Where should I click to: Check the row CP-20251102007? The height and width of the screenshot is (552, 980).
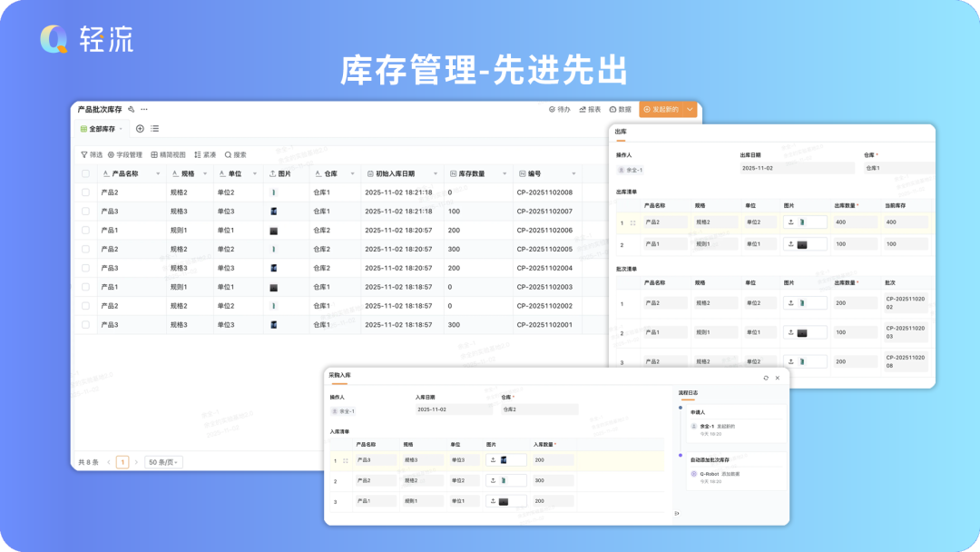tap(85, 212)
